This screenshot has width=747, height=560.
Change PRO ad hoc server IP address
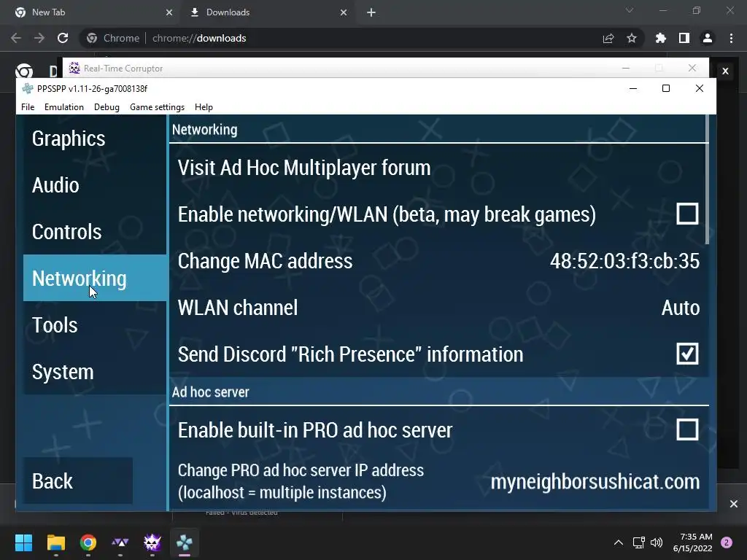[438, 481]
